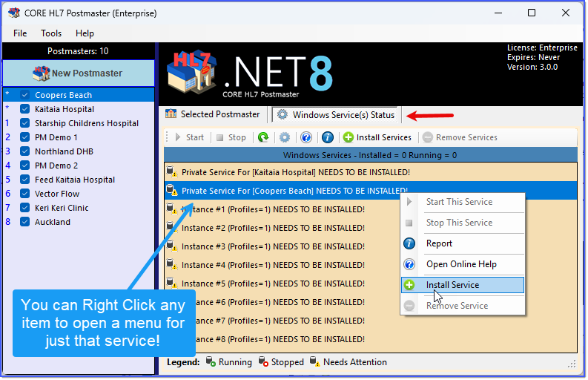Click the CORE HL7 app icon in title bar
This screenshot has width=588, height=380.
point(14,13)
